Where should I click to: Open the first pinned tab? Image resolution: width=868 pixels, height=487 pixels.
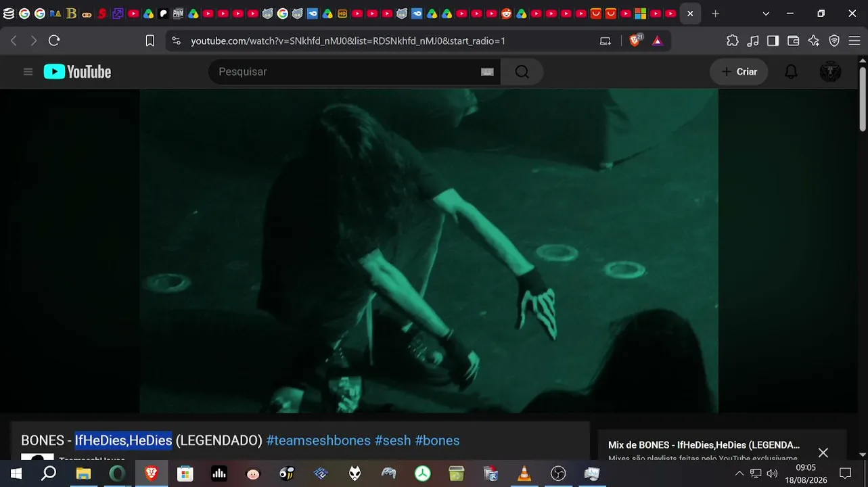[9, 14]
